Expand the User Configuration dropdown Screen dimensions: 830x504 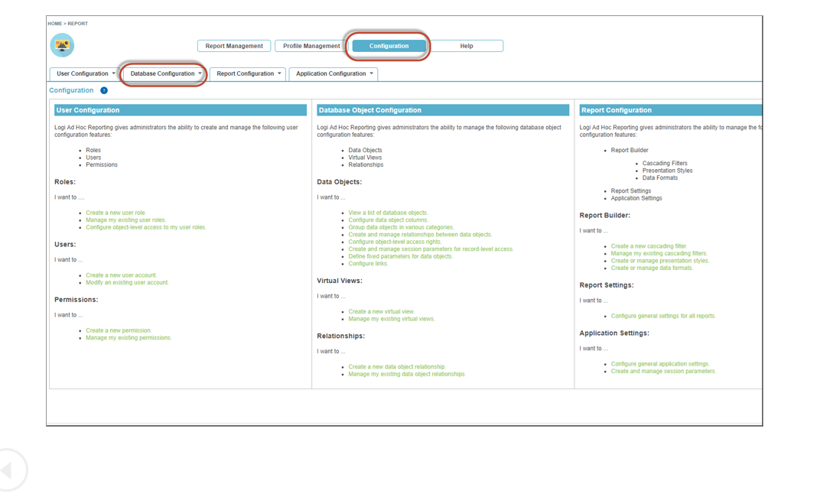[x=86, y=74]
